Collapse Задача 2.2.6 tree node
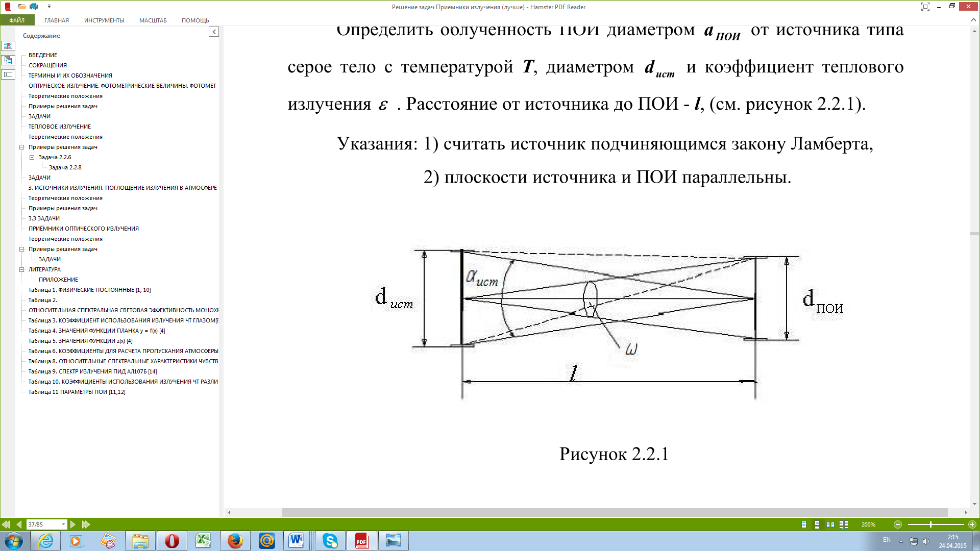The width and height of the screenshot is (980, 551). click(x=32, y=157)
